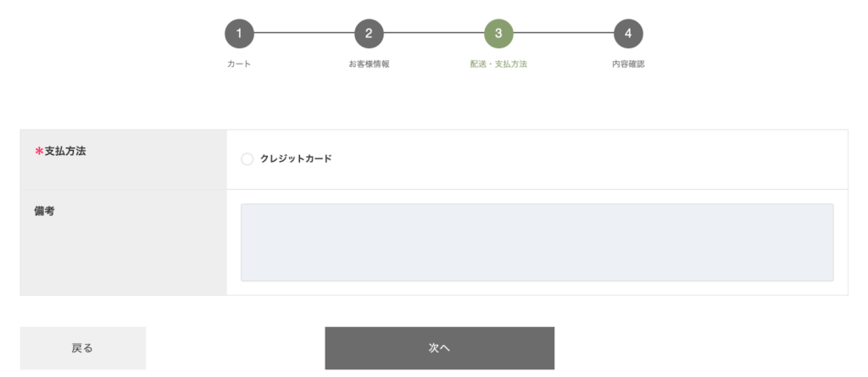This screenshot has width=868, height=377.
Task: Click the 支払方法 field label
Action: [65, 151]
